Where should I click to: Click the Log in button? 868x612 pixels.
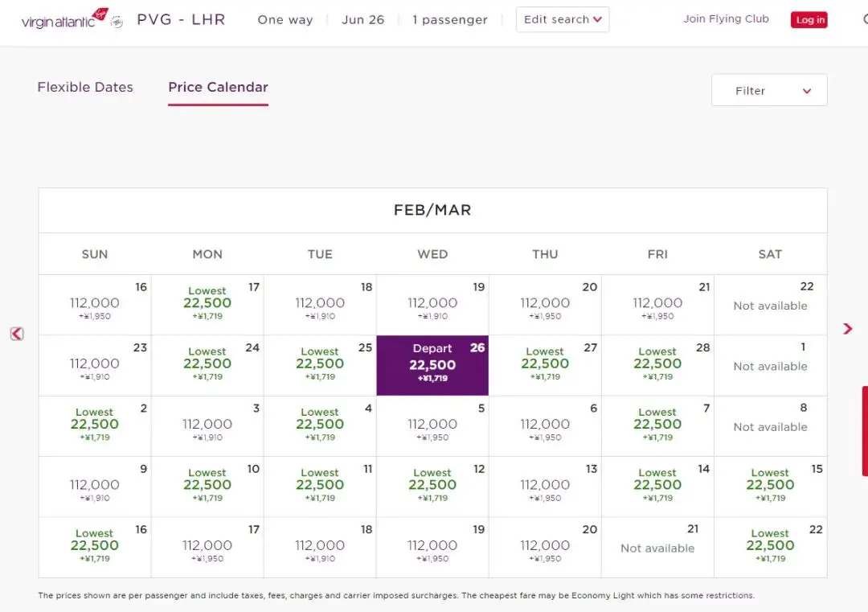pyautogui.click(x=809, y=20)
